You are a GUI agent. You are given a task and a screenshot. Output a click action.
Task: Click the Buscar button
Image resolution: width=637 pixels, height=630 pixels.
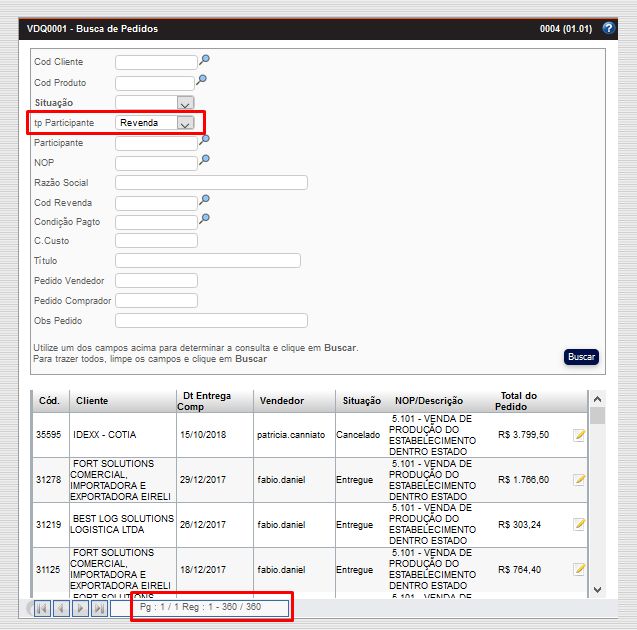[x=581, y=357]
